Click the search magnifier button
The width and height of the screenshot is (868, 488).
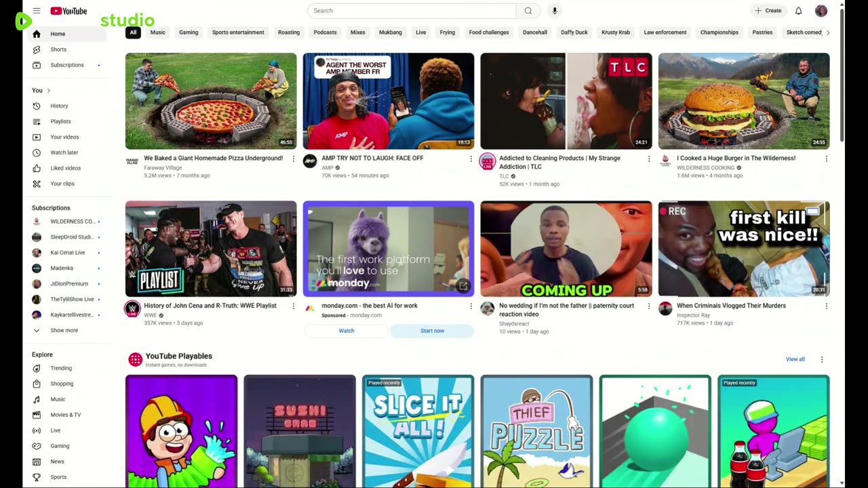(x=528, y=11)
